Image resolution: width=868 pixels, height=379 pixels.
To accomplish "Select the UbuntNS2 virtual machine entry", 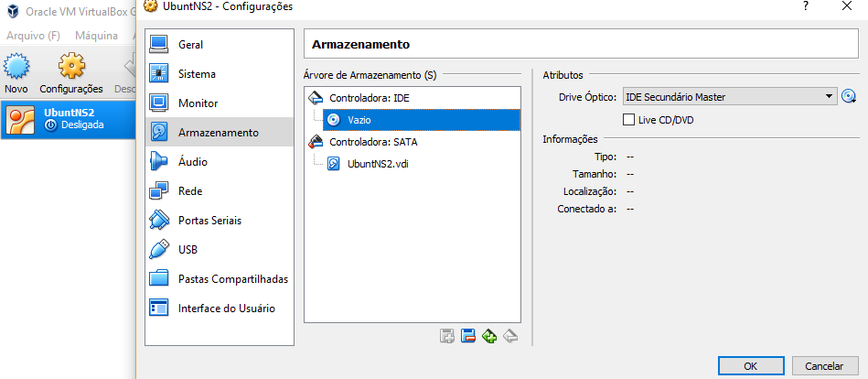I will point(68,119).
